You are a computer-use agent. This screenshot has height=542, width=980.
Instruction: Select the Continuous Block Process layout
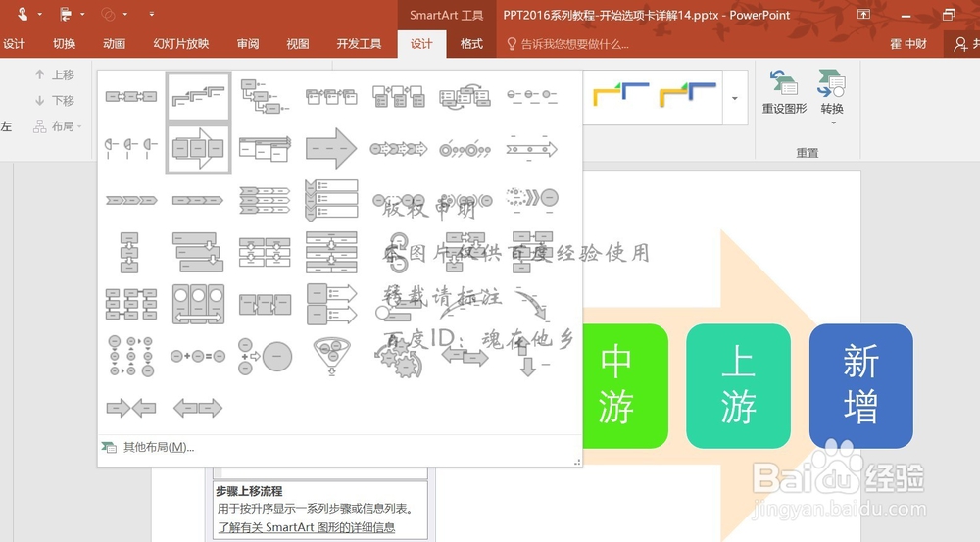click(198, 149)
